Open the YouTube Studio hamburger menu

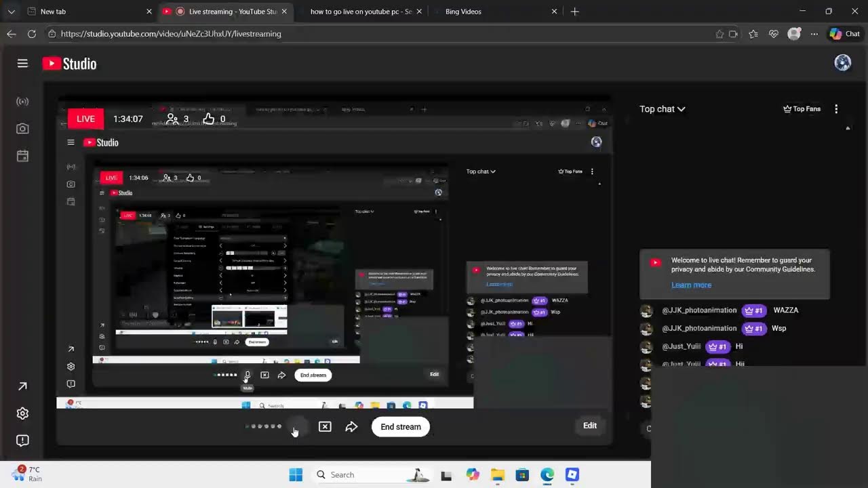coord(22,63)
